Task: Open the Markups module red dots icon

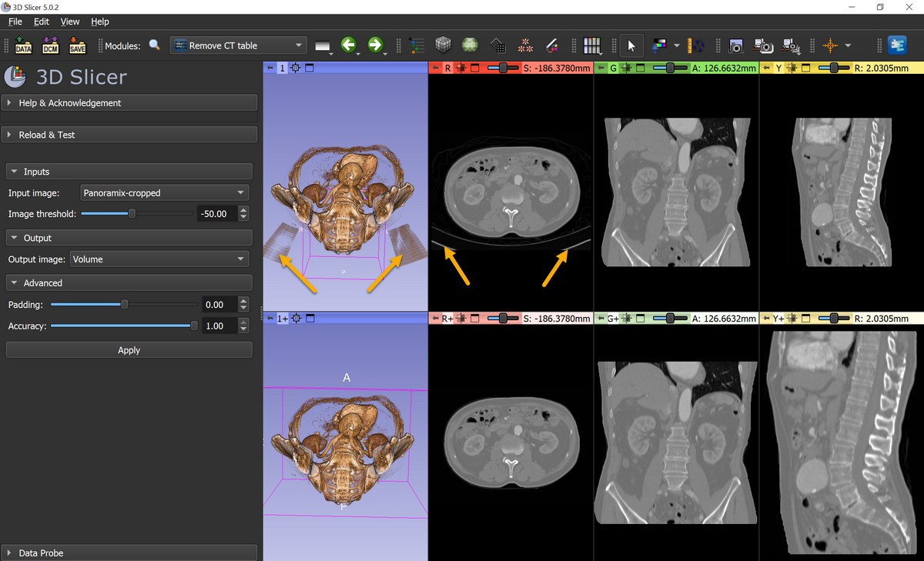Action: (x=524, y=45)
